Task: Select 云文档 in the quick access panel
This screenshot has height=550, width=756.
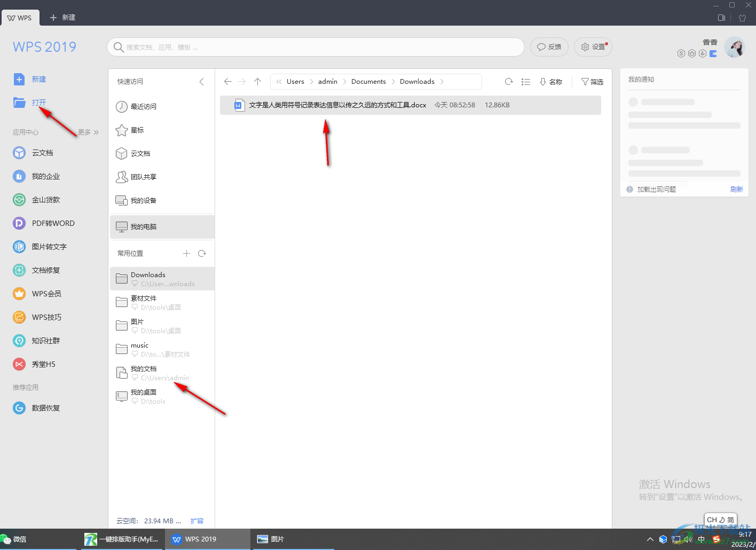Action: point(162,154)
